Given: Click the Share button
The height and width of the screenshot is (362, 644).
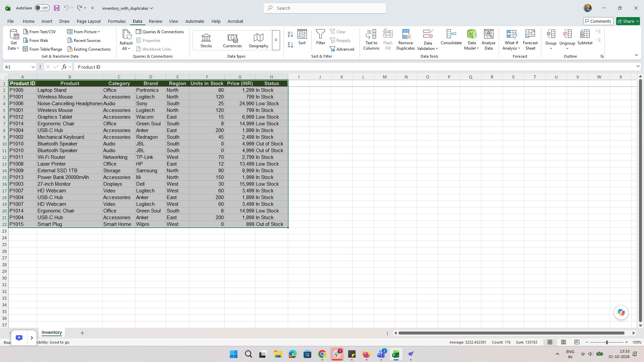Looking at the screenshot, I should (x=628, y=21).
